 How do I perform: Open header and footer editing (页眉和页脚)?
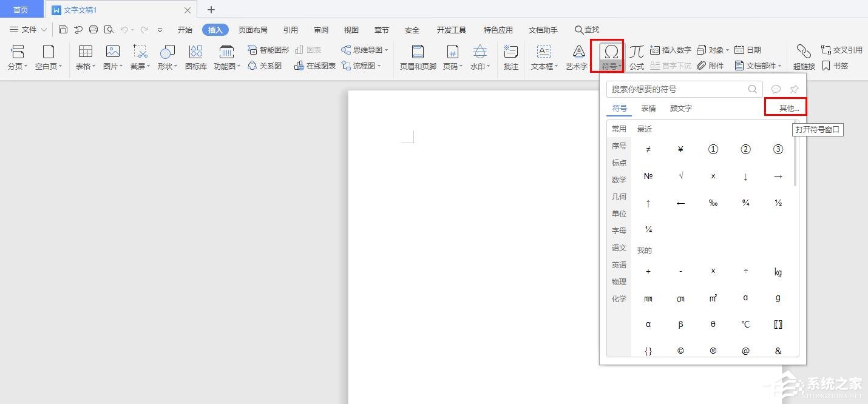pos(417,58)
